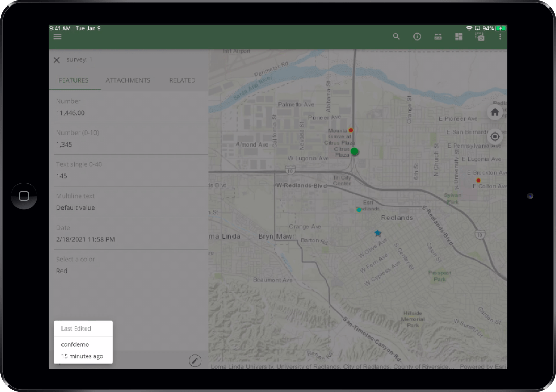
Task: Click the Last Edited popup header
Action: [76, 328]
